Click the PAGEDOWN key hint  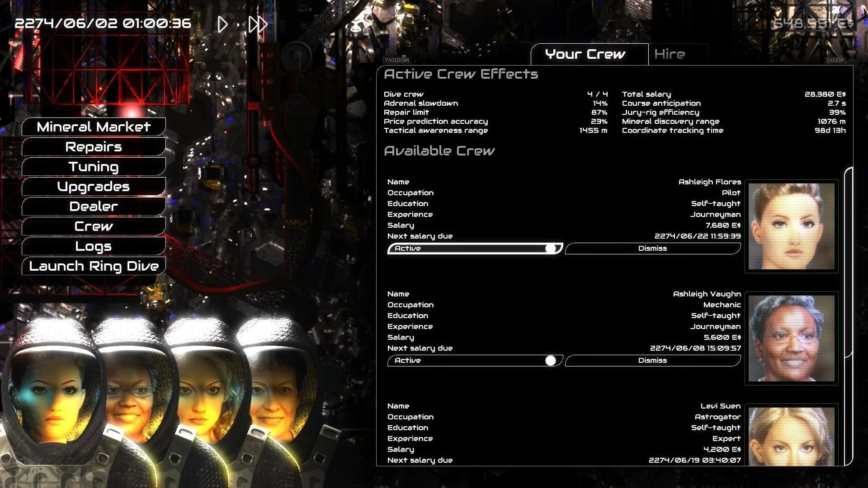click(x=397, y=60)
